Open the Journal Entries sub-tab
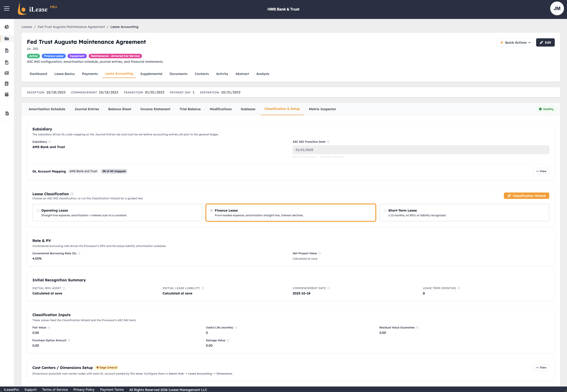 (x=87, y=109)
